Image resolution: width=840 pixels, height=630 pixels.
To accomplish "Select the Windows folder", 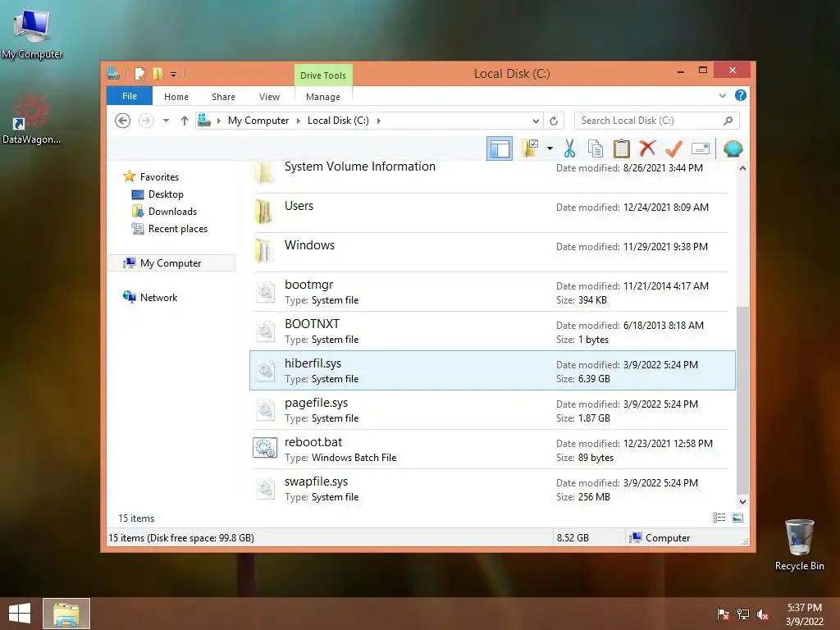I will (x=492, y=252).
